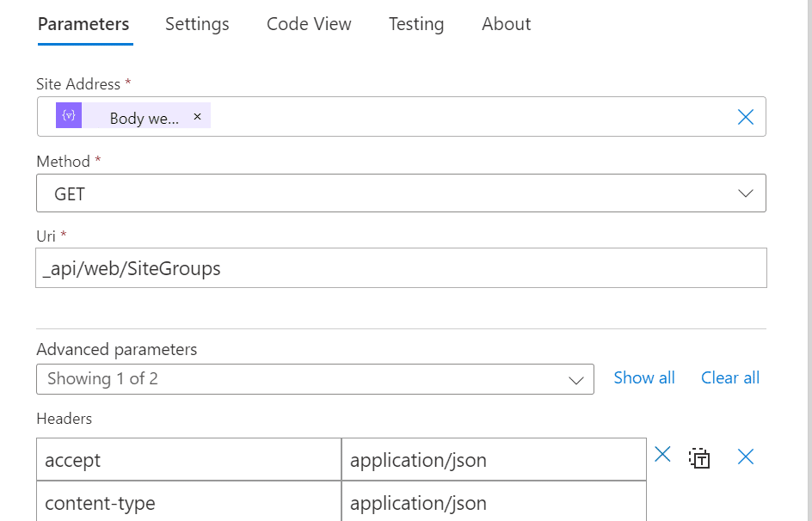Edit the accept header's application/json value

[x=494, y=459]
